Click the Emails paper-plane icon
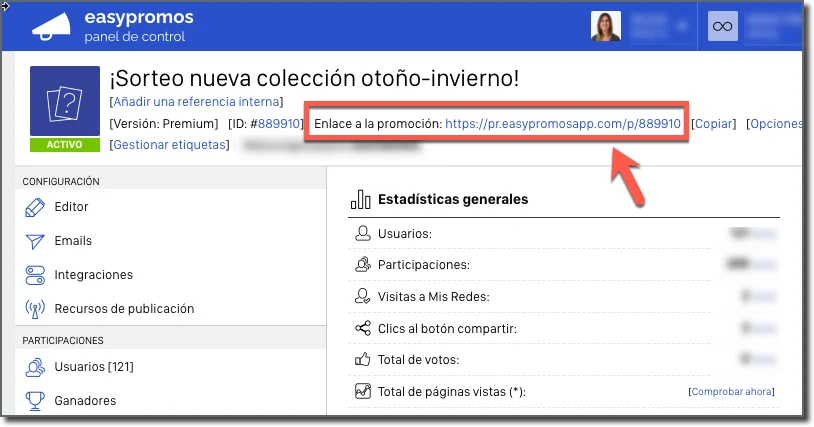The height and width of the screenshot is (427, 814). [35, 241]
